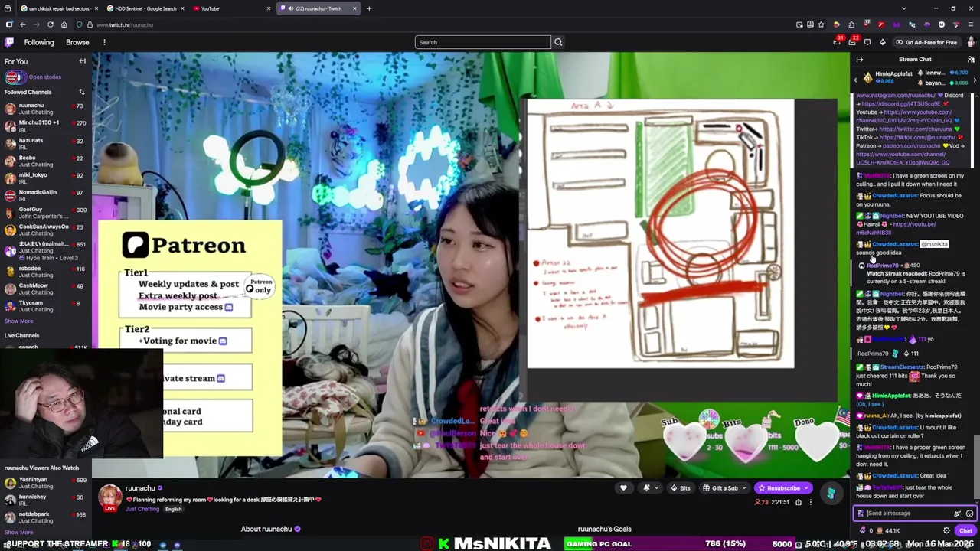Expand Show More under Followed Channels
Image resolution: width=980 pixels, height=551 pixels.
(x=18, y=321)
